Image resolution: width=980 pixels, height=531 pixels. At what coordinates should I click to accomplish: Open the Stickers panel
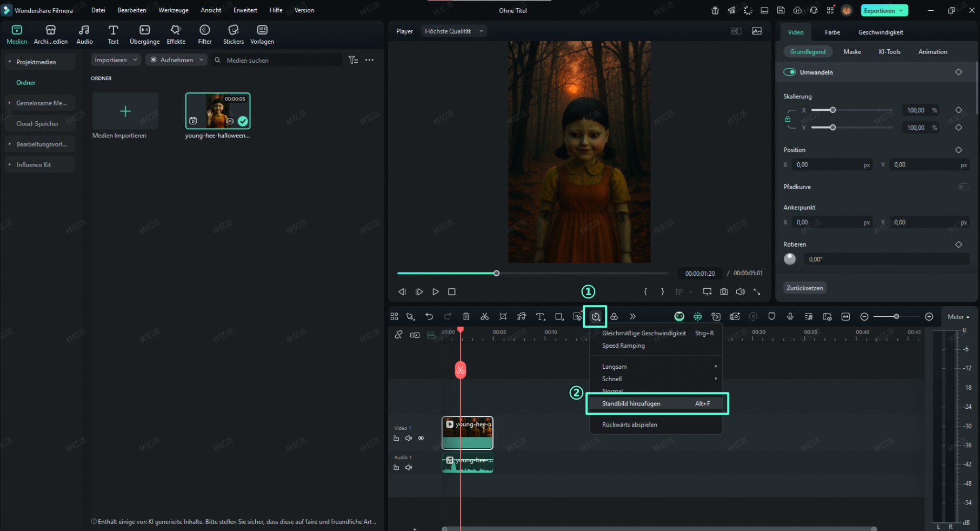234,34
